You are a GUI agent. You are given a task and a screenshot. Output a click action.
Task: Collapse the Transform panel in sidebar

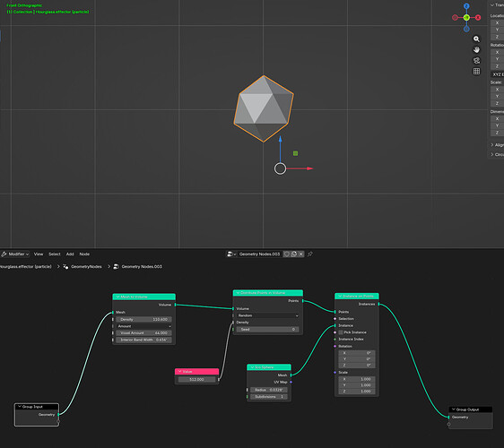coord(497,4)
